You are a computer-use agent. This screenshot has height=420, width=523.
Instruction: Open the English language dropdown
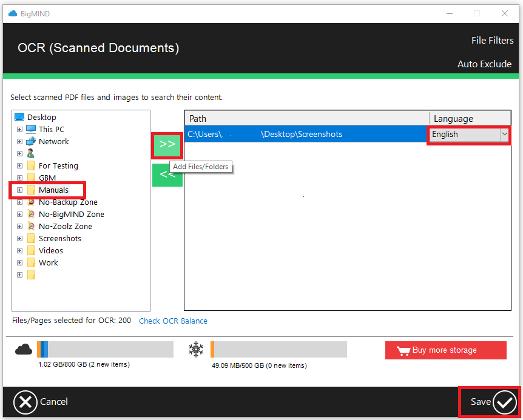click(504, 134)
